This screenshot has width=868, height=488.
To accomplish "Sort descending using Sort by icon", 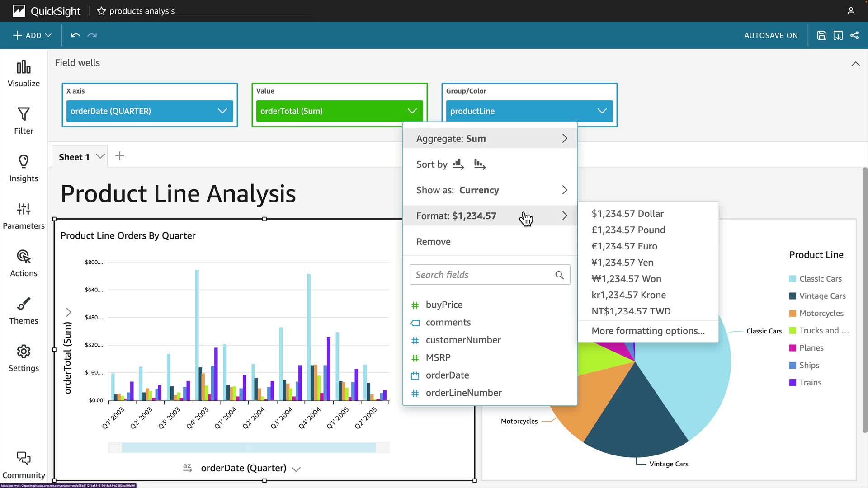I will click(x=480, y=164).
